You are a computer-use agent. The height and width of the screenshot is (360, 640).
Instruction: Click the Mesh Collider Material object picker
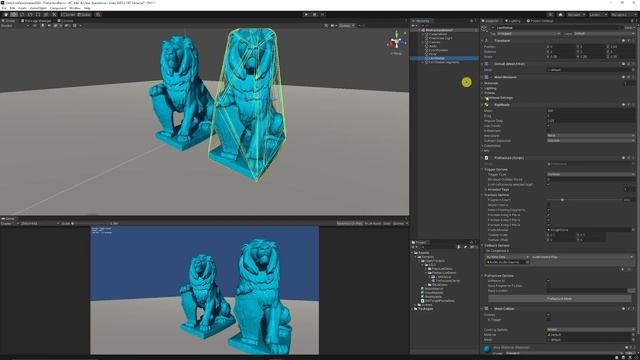(633, 335)
